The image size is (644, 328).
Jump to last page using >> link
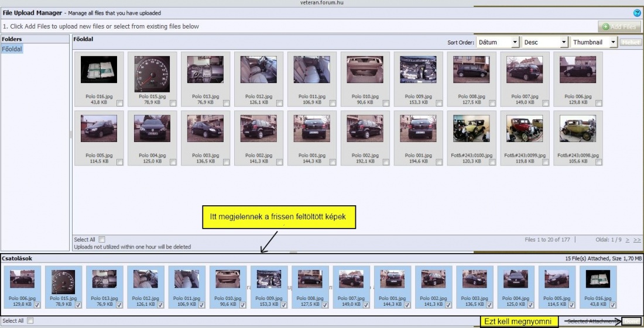(x=637, y=240)
